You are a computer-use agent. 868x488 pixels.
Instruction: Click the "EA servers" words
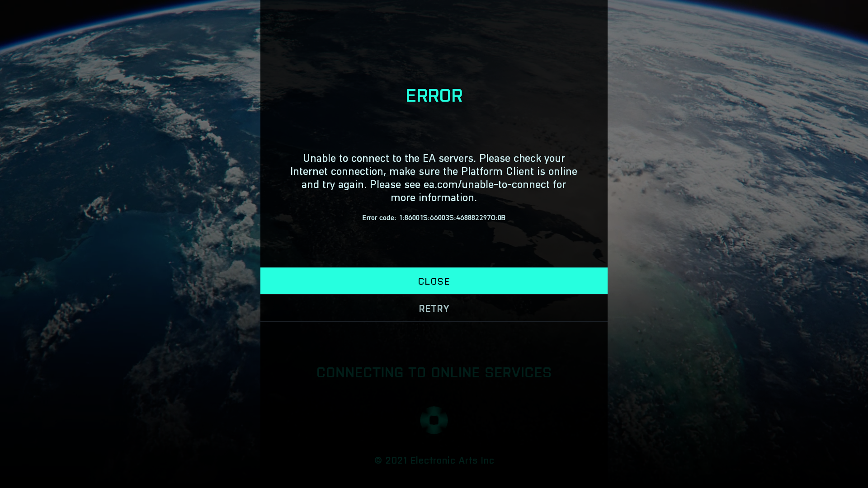(448, 158)
